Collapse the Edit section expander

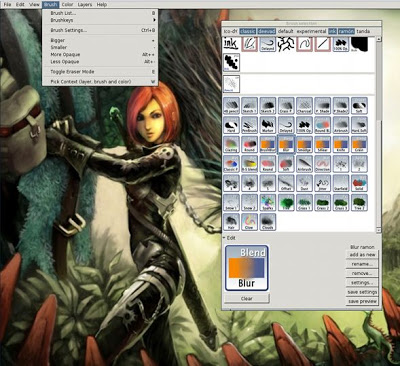tap(224, 238)
